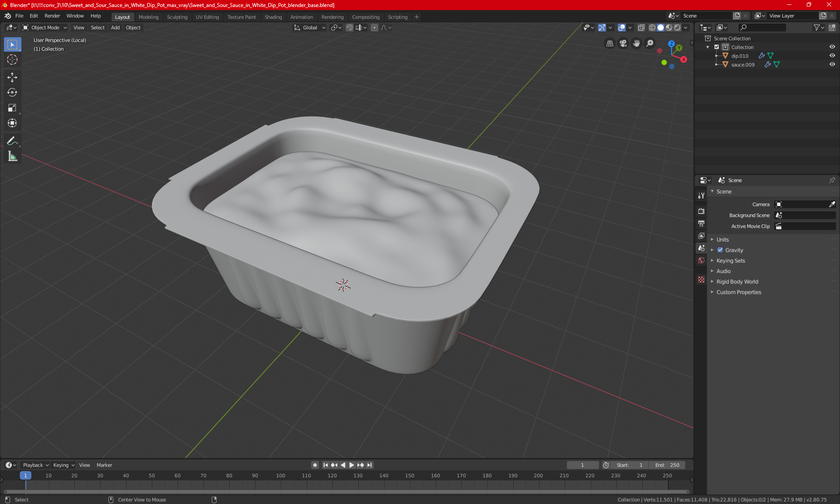Screen dimensions: 840x504
Task: Toggle snapping magnet
Action: (350, 28)
